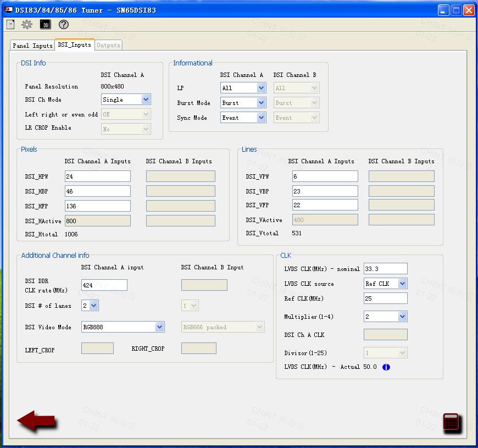Image resolution: width=478 pixels, height=448 pixels.
Task: Click the DSI Ch A CLK field
Action: 385,335
